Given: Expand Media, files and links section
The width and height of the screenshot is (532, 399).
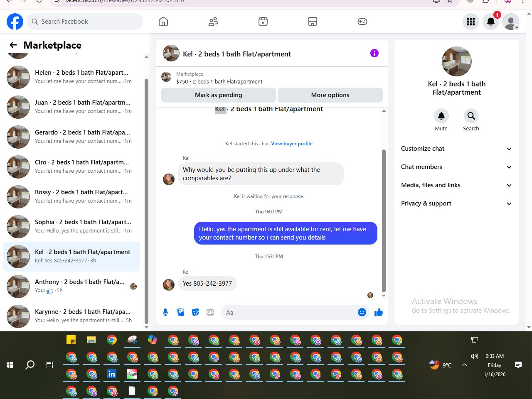Looking at the screenshot, I should click(456, 185).
